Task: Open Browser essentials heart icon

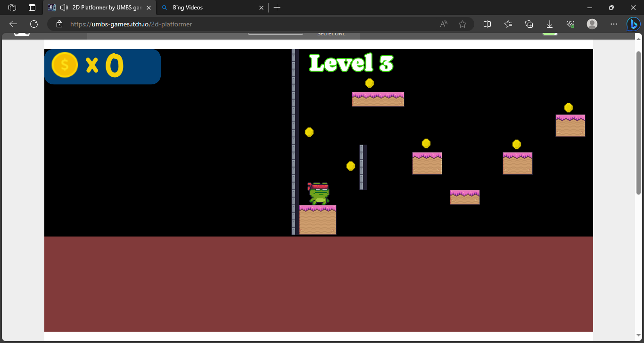Action: click(570, 24)
